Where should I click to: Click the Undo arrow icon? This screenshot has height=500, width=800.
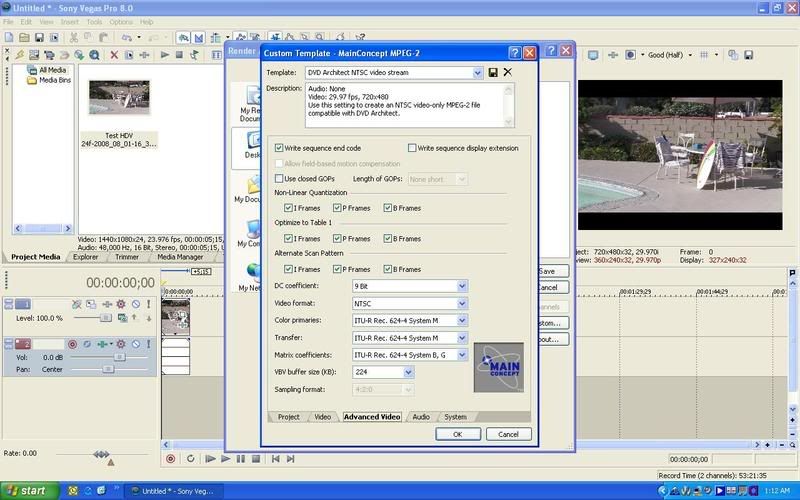tap(126, 37)
